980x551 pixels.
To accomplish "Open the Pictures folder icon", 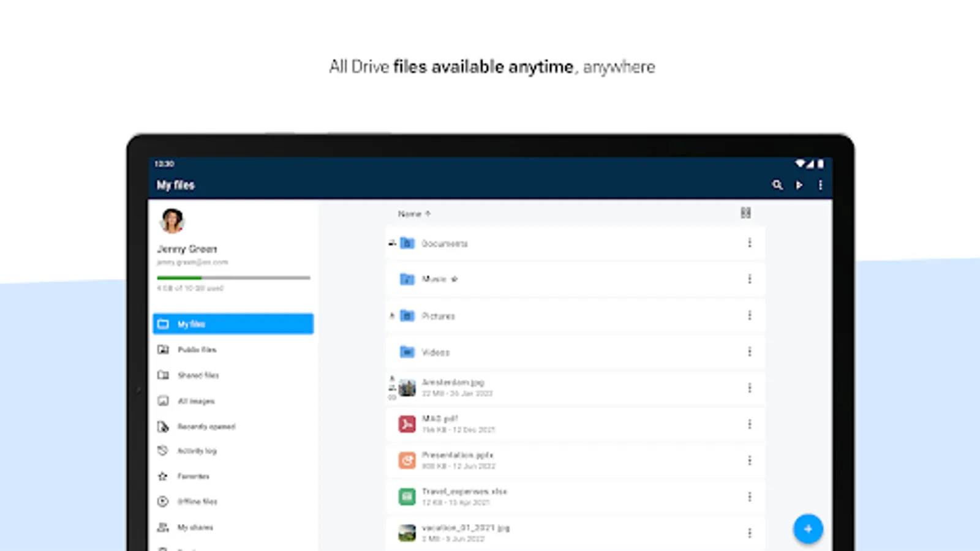I will tap(407, 316).
